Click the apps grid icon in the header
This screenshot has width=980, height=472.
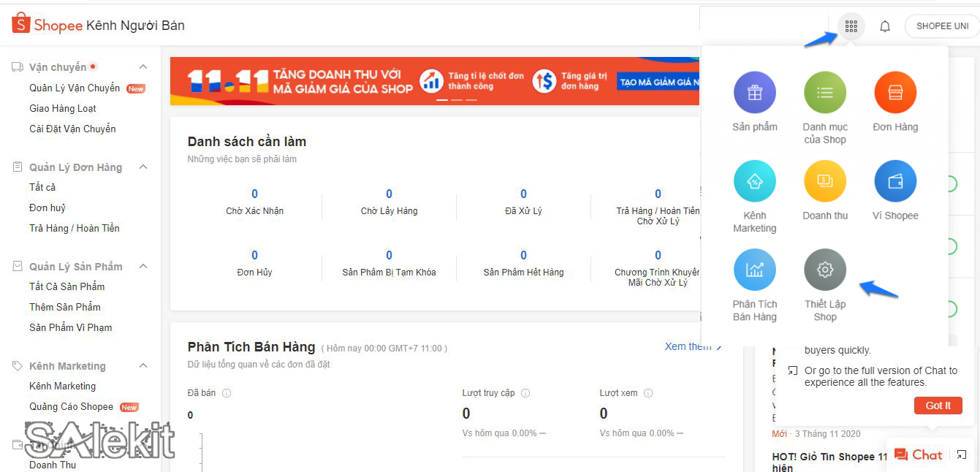850,26
